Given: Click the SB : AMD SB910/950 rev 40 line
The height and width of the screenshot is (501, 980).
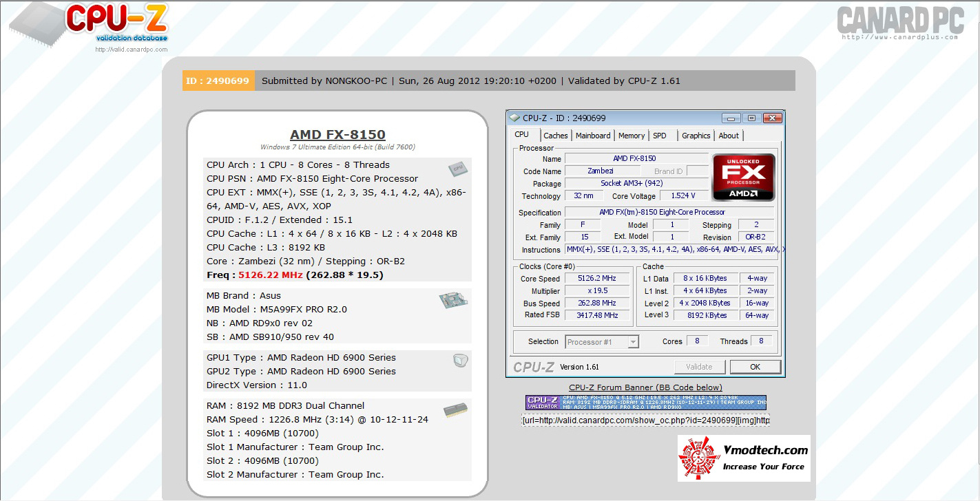Looking at the screenshot, I should (270, 337).
